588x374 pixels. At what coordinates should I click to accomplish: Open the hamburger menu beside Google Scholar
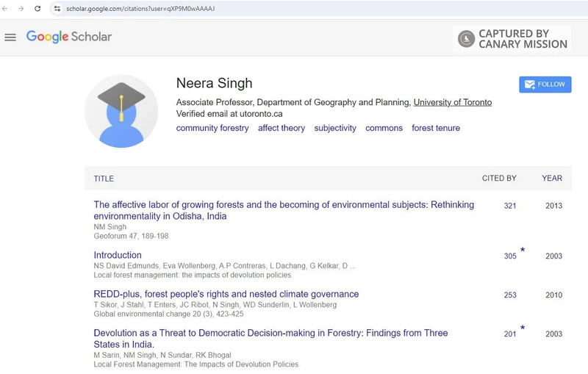pos(10,37)
